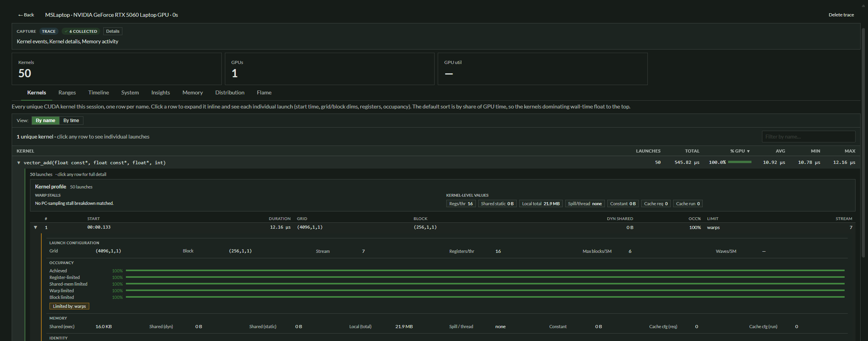Viewport: 868px width, 341px height.
Task: Open the Ranges tab
Action: 67,92
